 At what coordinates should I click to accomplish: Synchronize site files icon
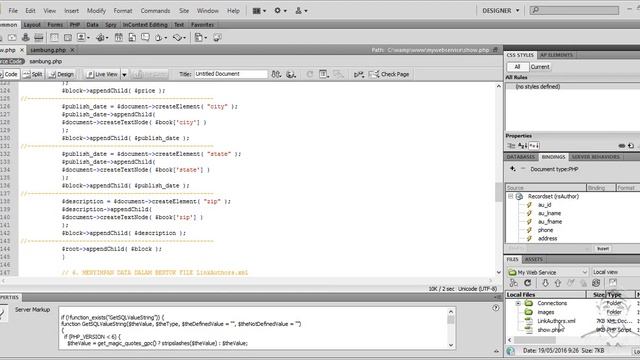click(596, 283)
